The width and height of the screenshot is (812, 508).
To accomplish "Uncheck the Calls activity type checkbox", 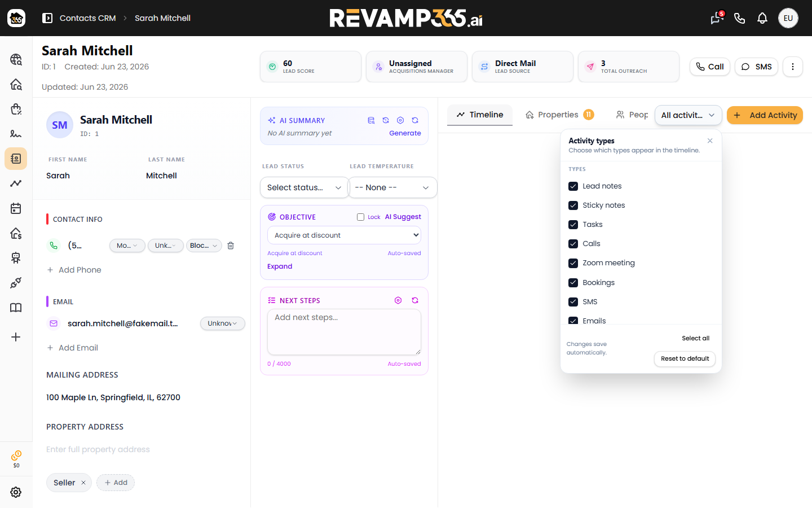I will pyautogui.click(x=573, y=244).
